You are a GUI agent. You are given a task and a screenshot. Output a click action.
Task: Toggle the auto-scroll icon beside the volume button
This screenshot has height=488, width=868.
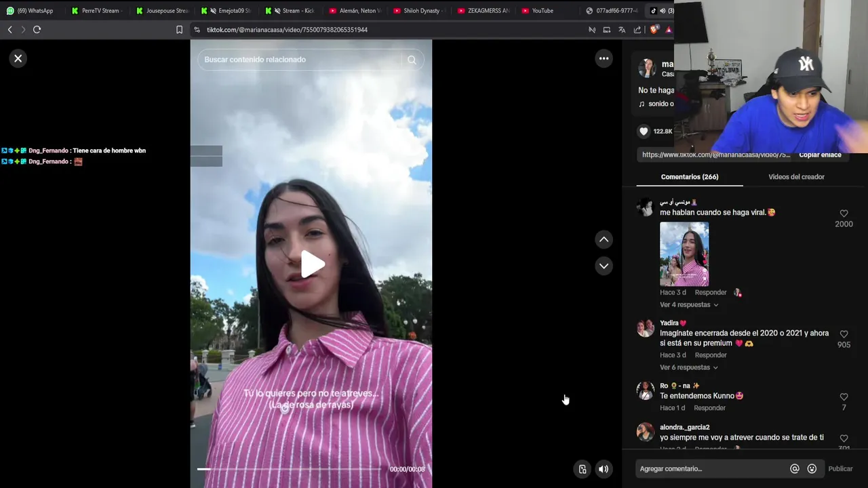point(582,469)
